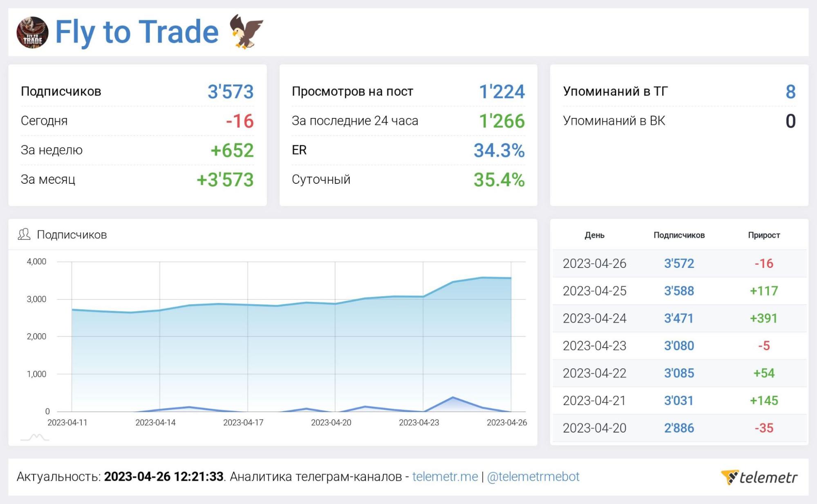Click the Просмотров на пост label
The image size is (817, 504).
(x=352, y=91)
